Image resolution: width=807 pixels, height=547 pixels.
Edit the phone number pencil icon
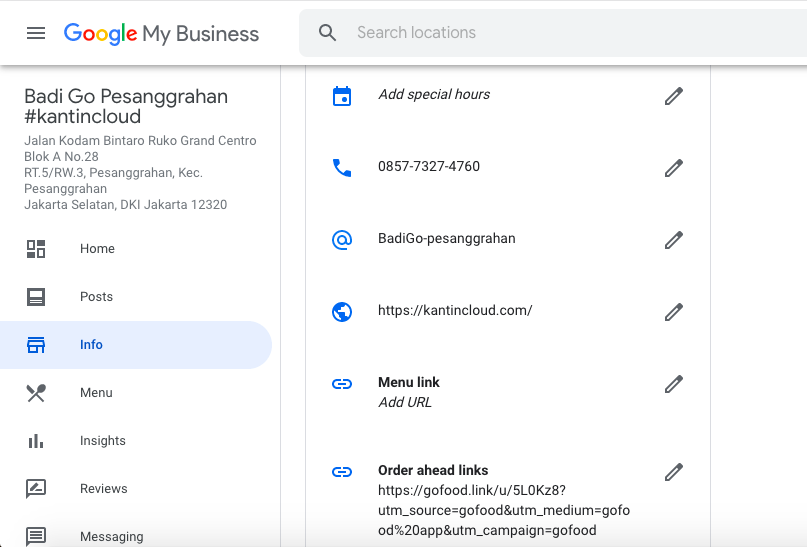coord(674,168)
